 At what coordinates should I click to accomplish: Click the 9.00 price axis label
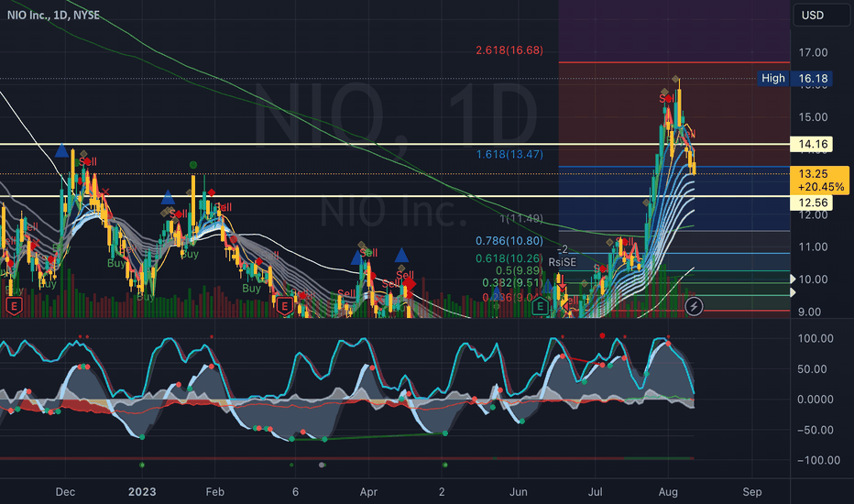809,312
